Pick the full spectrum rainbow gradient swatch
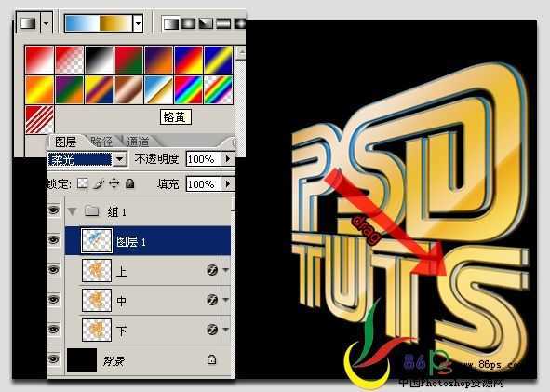The width and height of the screenshot is (550, 392). pos(188,89)
